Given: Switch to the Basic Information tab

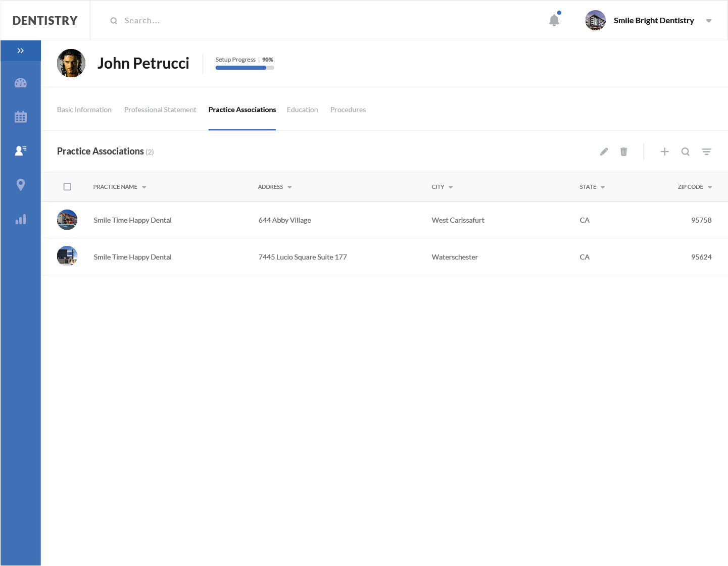Looking at the screenshot, I should tap(84, 110).
